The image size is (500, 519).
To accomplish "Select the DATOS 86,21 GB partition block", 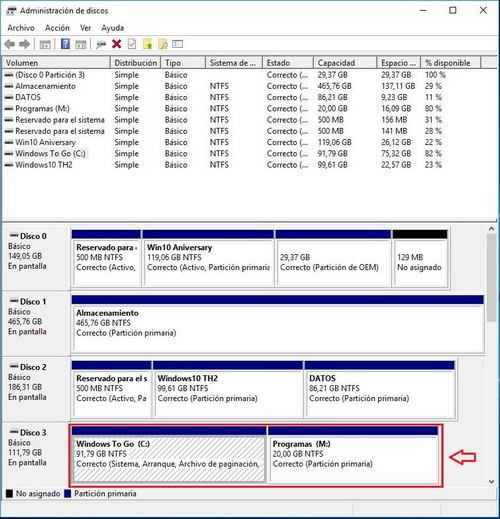I will coord(380,389).
